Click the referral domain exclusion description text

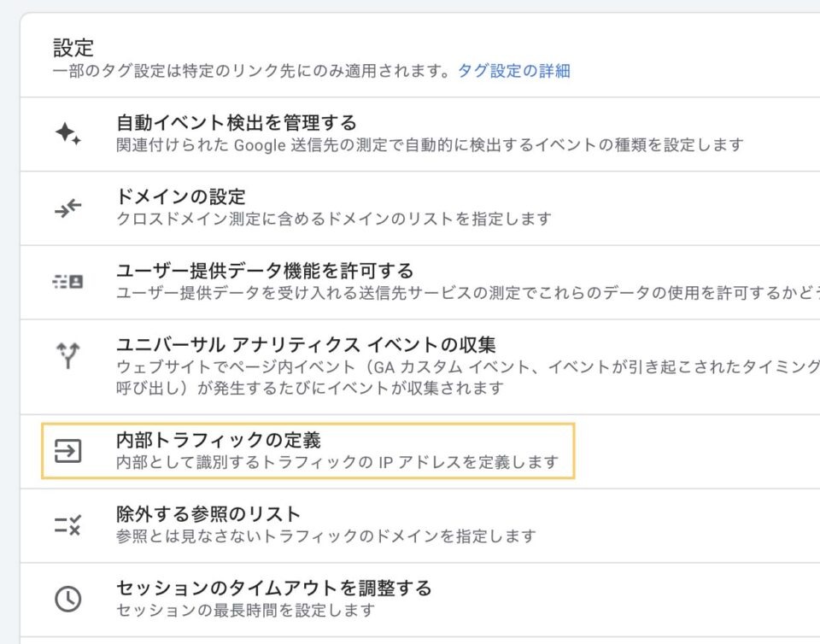point(326,536)
